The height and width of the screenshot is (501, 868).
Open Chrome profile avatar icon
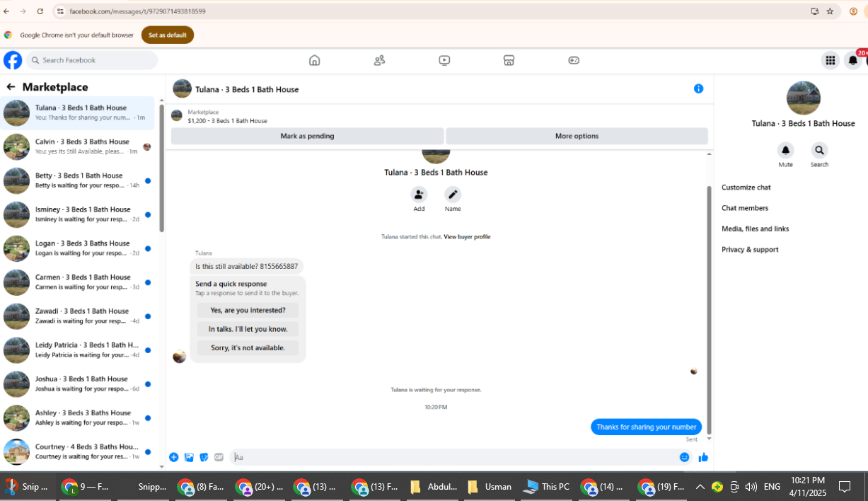pyautogui.click(x=853, y=11)
